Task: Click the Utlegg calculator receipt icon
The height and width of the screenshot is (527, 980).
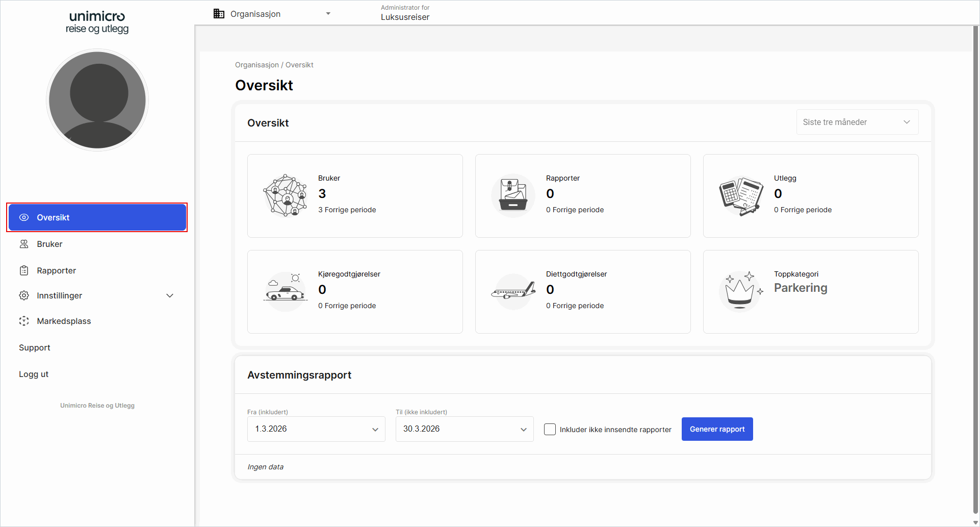Action: (741, 195)
